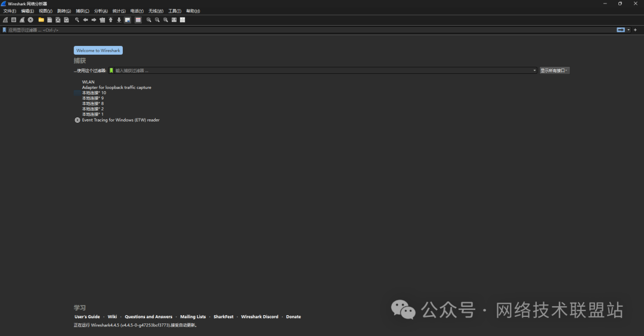644x336 pixels.
Task: Jump to first packet up arrow
Action: tap(110, 20)
